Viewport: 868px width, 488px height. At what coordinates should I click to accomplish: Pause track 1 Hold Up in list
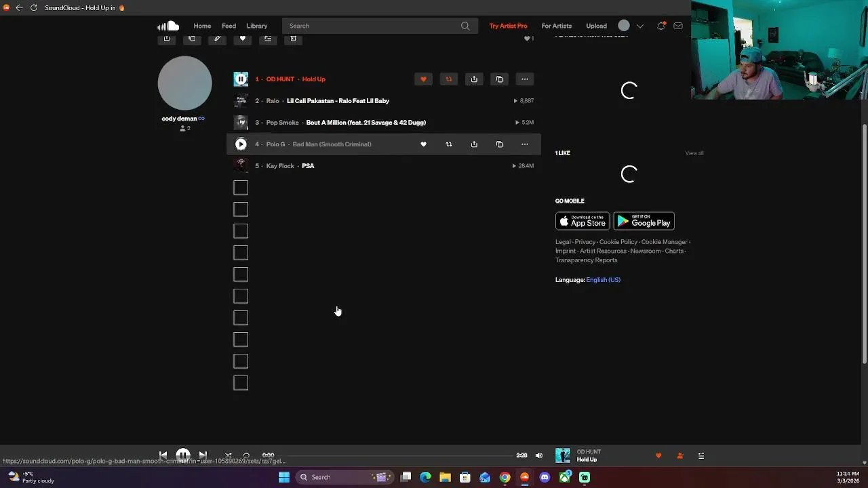coord(241,79)
